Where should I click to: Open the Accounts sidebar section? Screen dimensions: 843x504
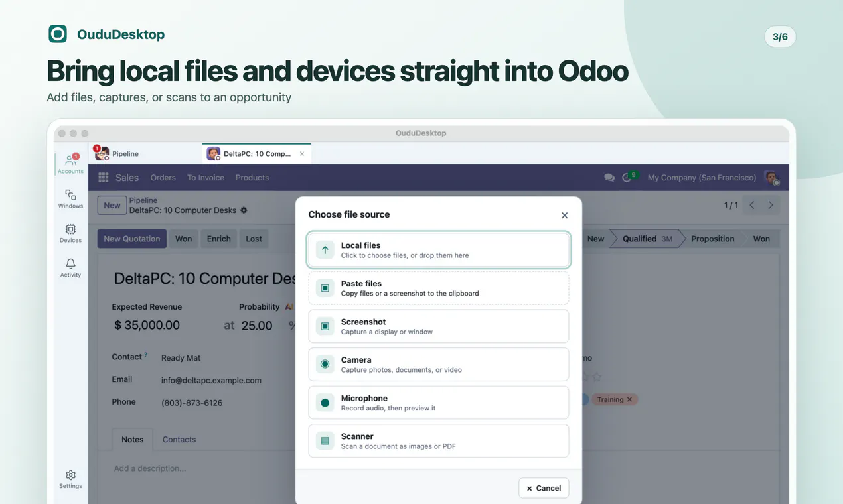70,163
